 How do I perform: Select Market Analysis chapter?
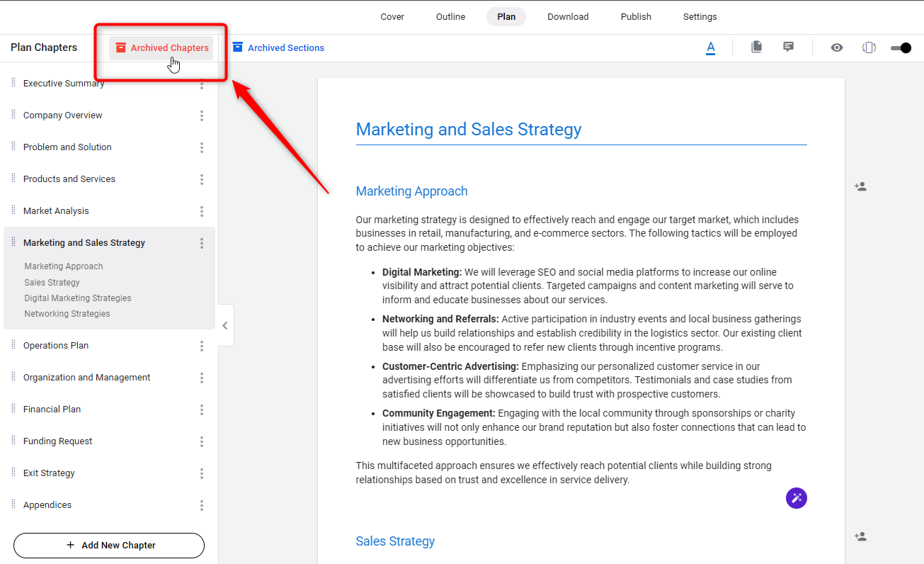click(56, 211)
